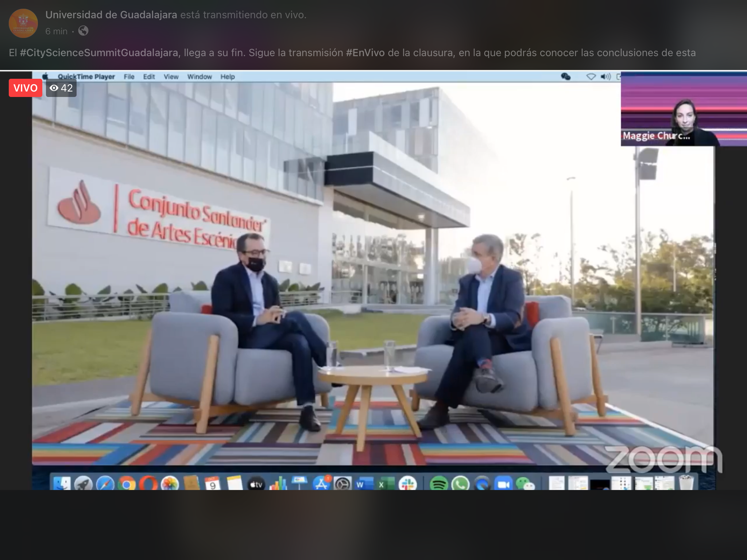Open the Apple menu

click(x=46, y=77)
